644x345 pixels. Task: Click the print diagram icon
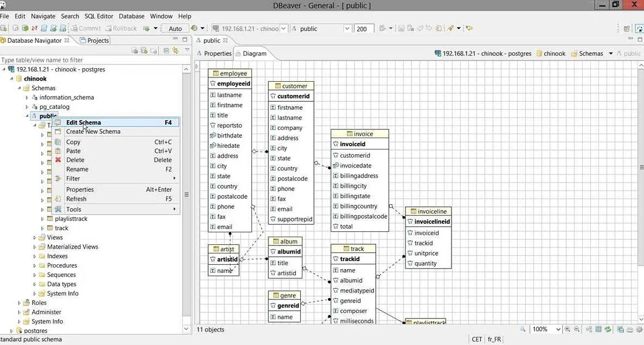click(629, 329)
